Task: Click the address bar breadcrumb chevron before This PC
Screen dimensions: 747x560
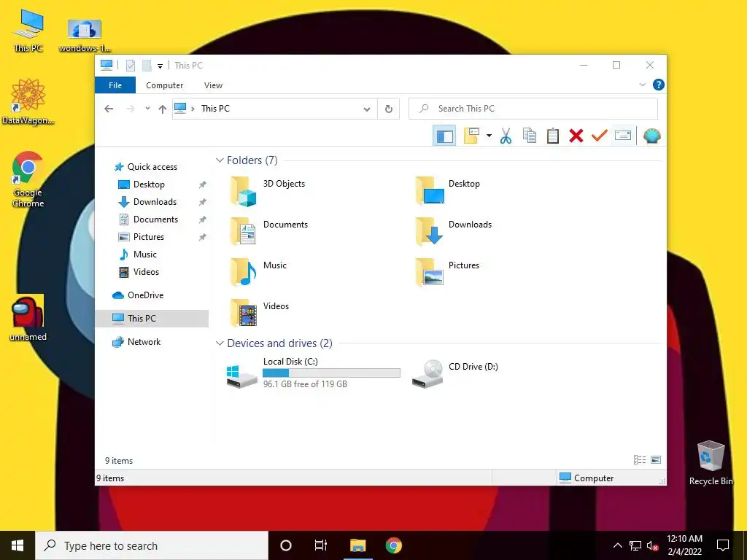Action: (193, 109)
